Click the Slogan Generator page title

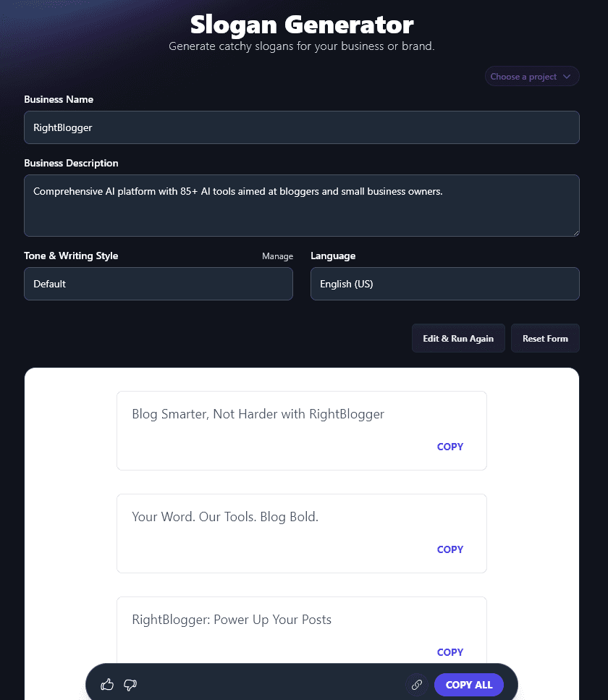(302, 25)
